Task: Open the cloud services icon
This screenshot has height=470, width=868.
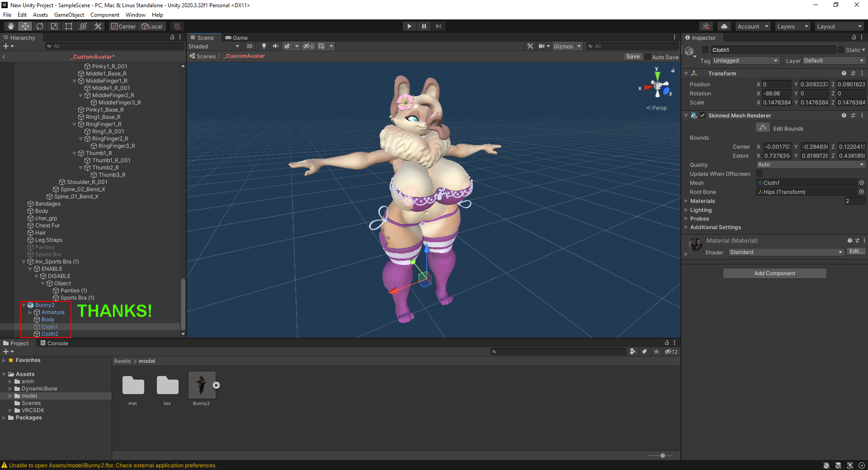Action: (724, 26)
